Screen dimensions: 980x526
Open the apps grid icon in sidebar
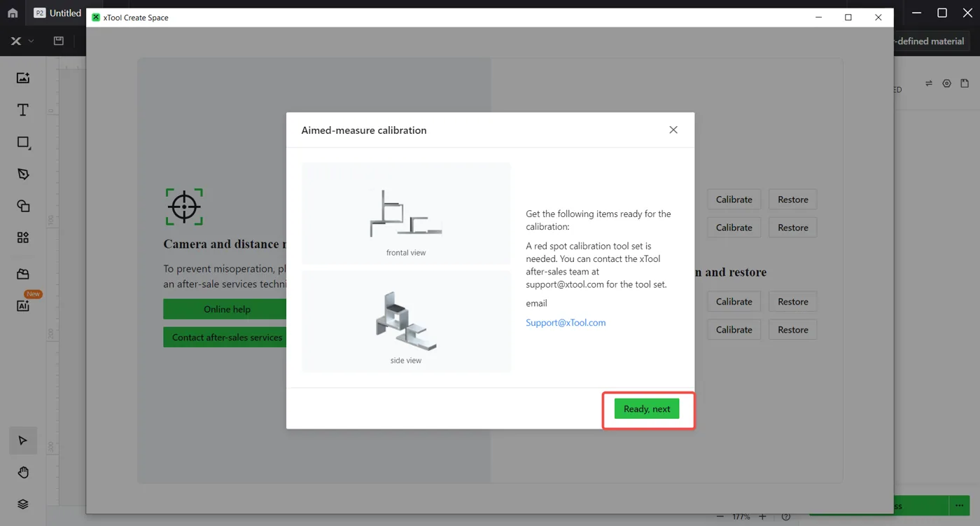pos(23,238)
